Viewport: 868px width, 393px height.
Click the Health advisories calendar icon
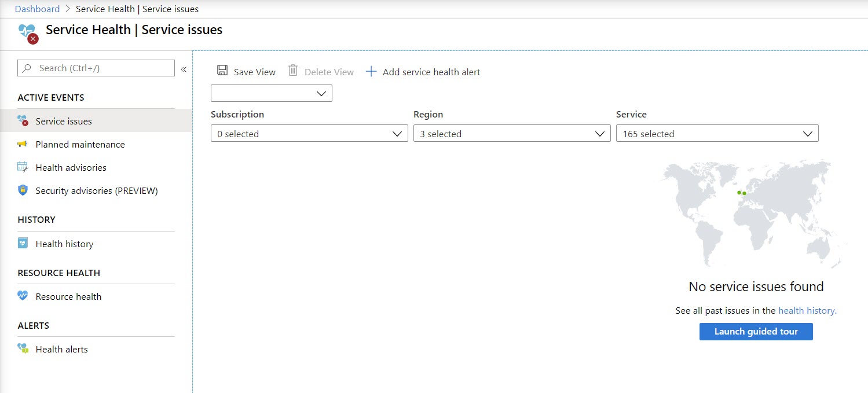point(23,167)
